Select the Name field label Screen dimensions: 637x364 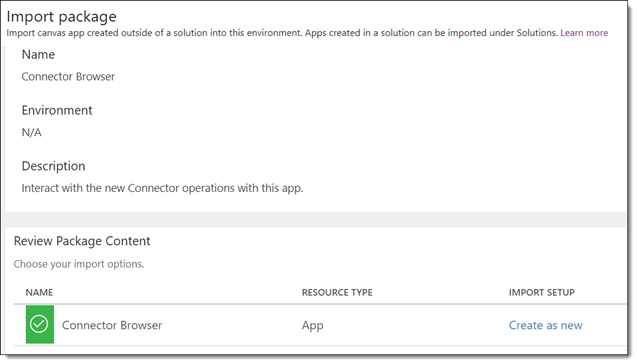(38, 54)
